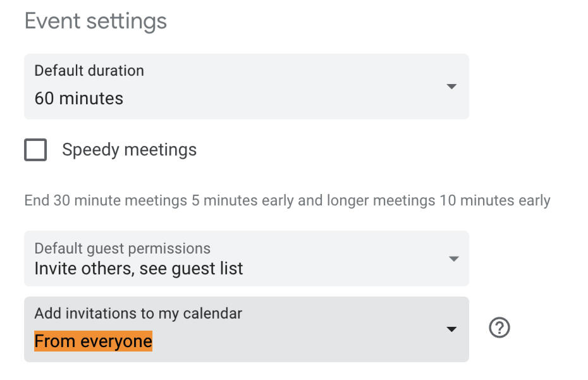Click the "5 minutes early" description text
The image size is (588, 380).
[x=242, y=201]
